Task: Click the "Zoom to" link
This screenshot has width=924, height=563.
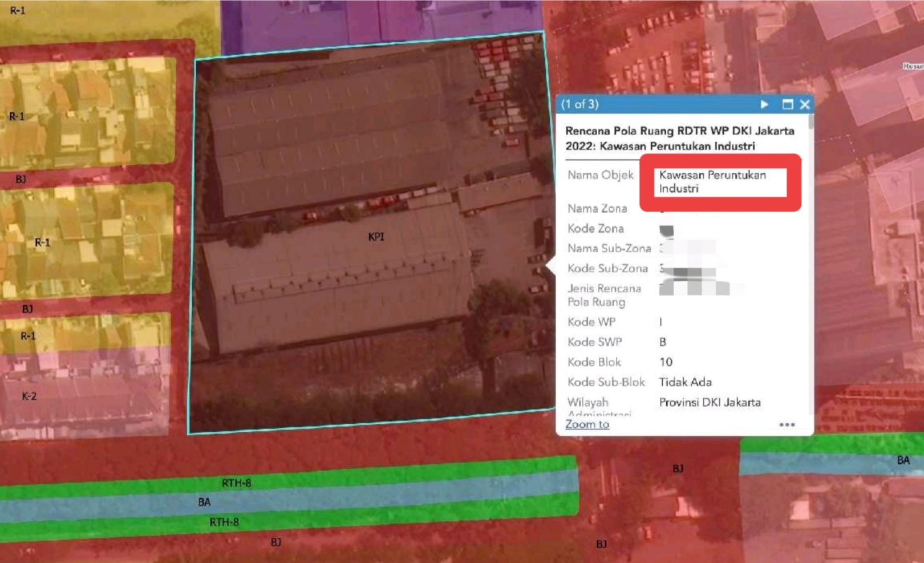Action: [x=587, y=424]
